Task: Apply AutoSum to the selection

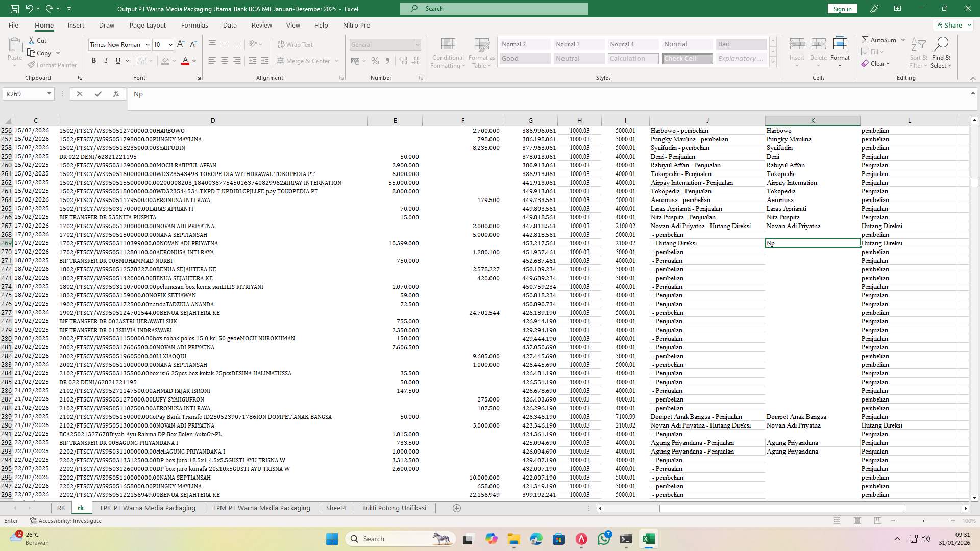Action: 879,39
